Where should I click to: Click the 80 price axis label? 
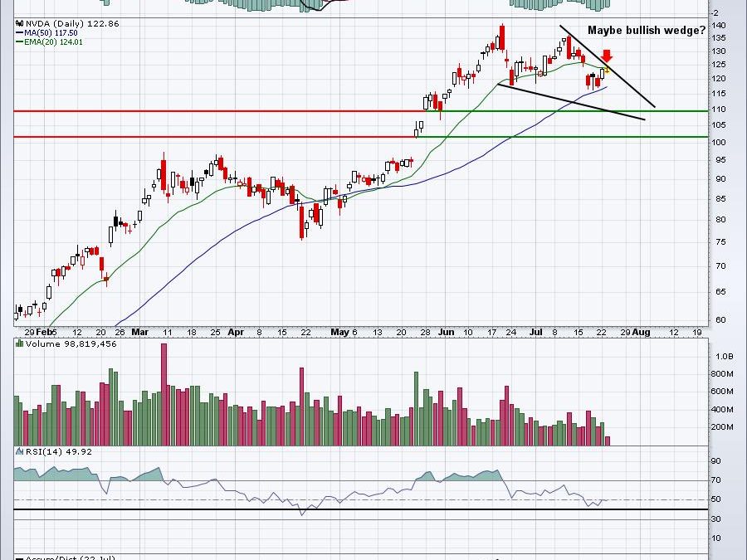(x=720, y=220)
